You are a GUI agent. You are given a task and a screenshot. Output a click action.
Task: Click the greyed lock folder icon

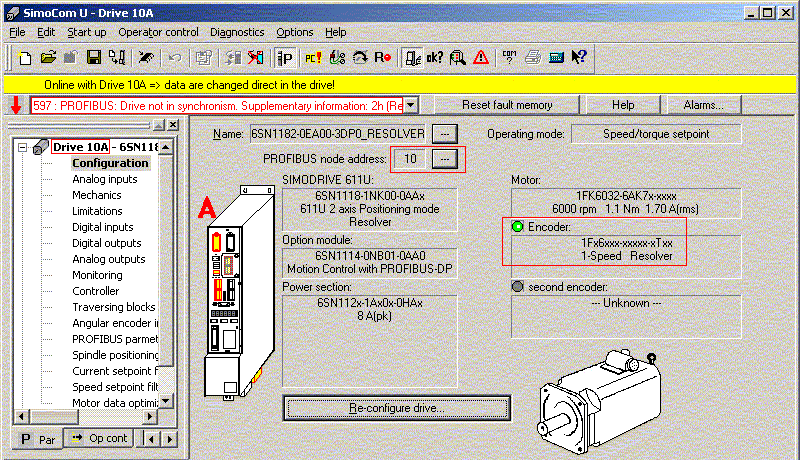[x=70, y=58]
